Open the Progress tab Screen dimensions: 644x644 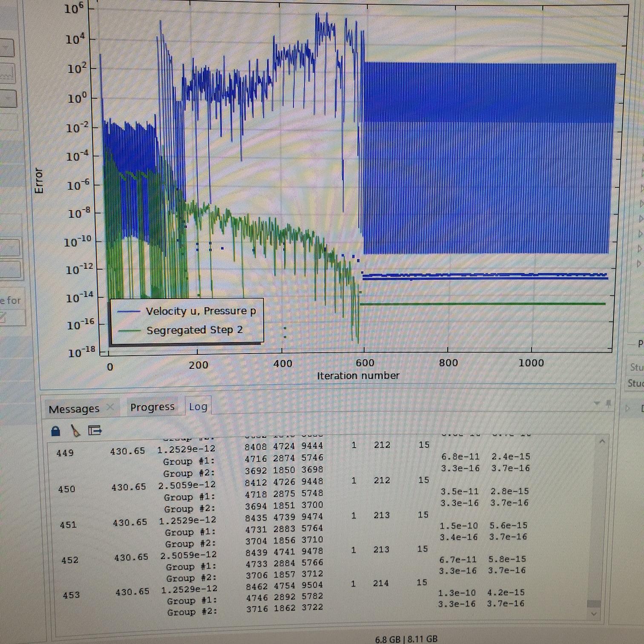[x=152, y=407]
